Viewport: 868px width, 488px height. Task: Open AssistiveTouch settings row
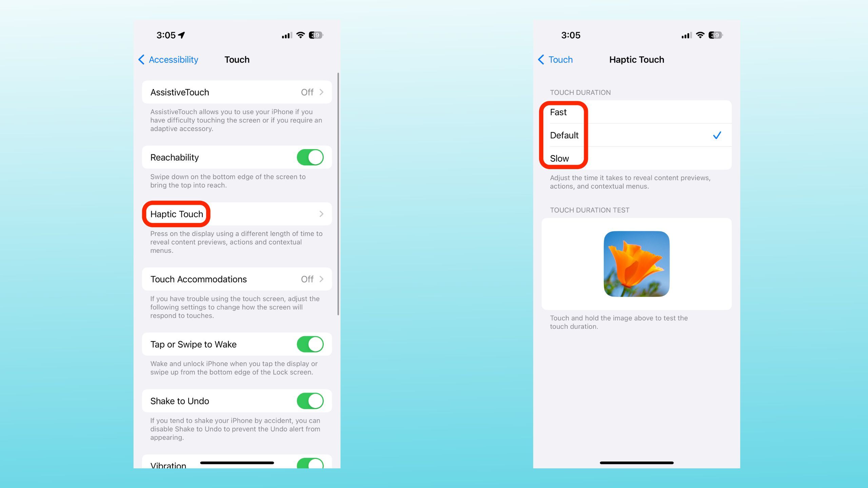(x=237, y=92)
